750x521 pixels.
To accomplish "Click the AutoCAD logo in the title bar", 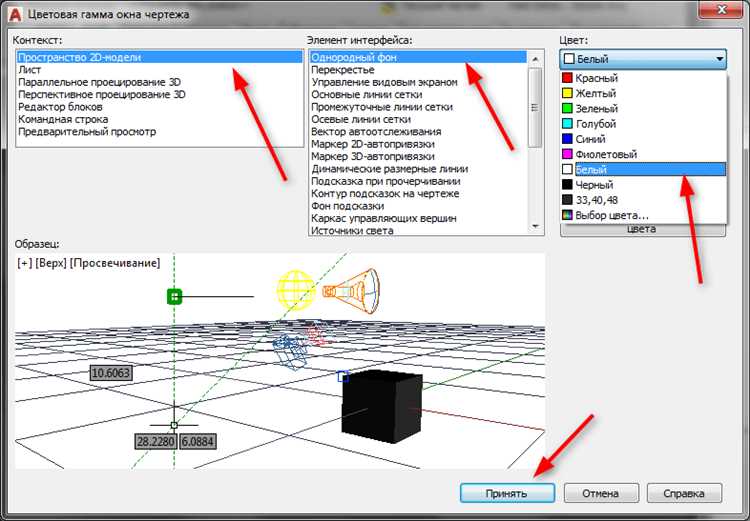I will click(15, 14).
